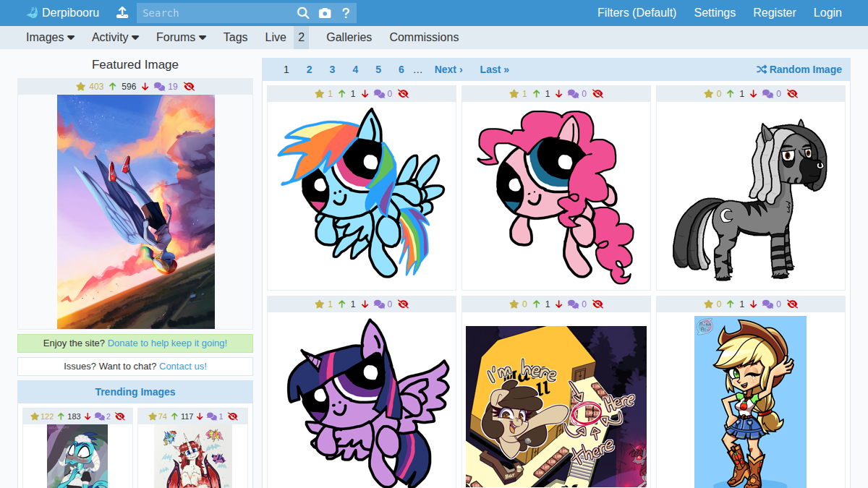
Task: Open the Tags page
Action: (x=235, y=37)
